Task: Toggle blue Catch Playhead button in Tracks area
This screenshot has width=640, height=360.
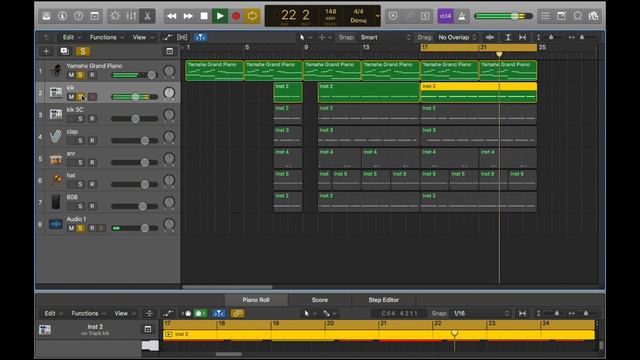Action: click(200, 37)
